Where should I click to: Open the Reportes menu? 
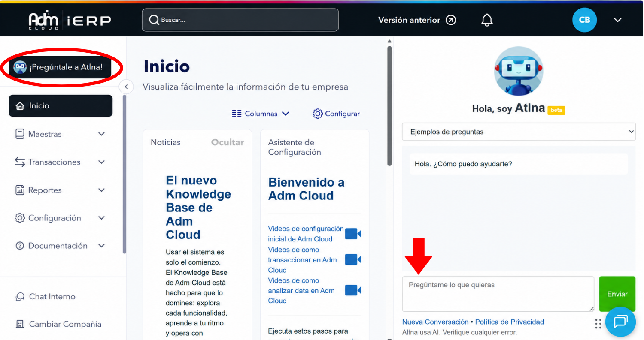coord(61,190)
